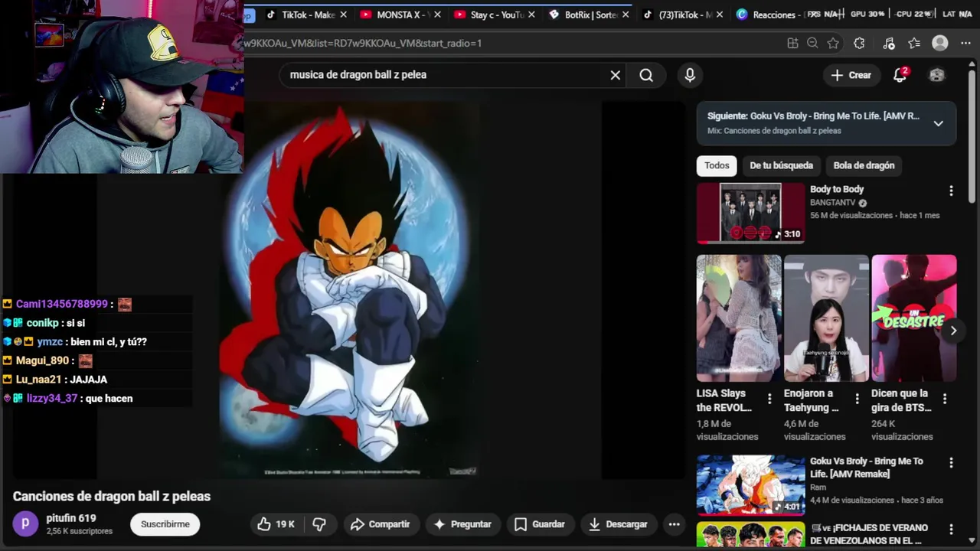Click channel name pitufin 619
This screenshot has height=551, width=980.
[x=71, y=518]
